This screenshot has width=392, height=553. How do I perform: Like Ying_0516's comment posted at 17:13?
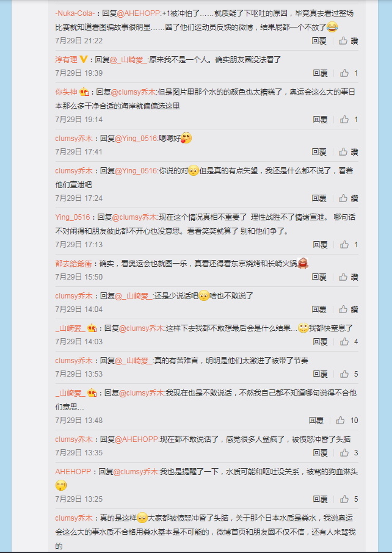click(x=349, y=244)
